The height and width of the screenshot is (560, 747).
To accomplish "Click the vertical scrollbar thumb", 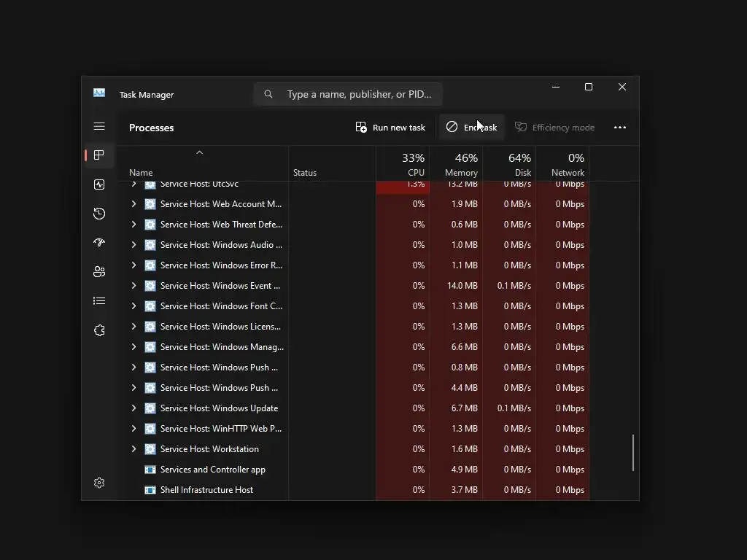I will [633, 453].
